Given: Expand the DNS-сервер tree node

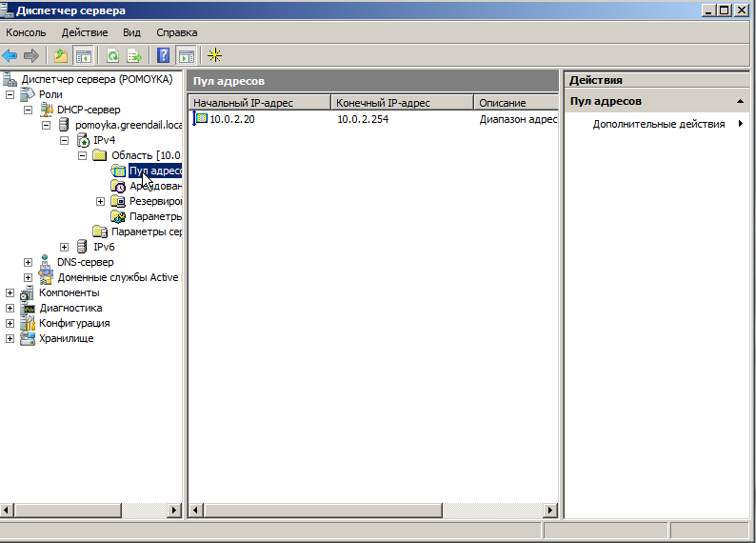Looking at the screenshot, I should [28, 262].
